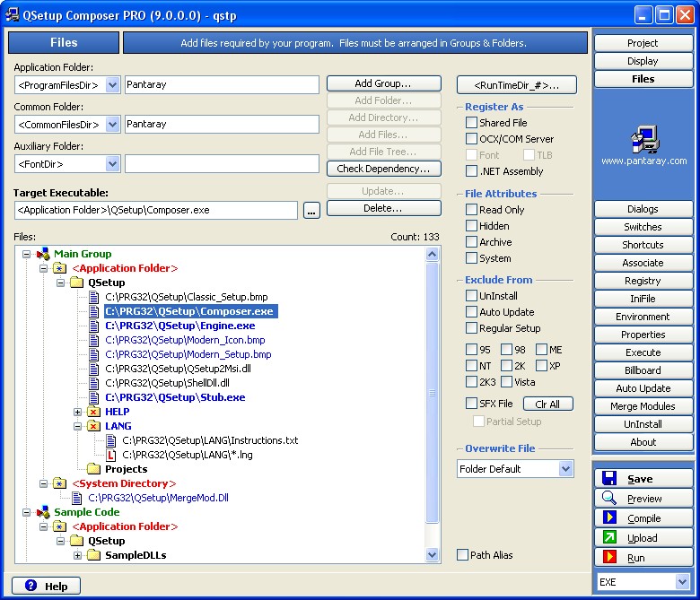Click file icon beside Instructions.txt

click(110, 440)
